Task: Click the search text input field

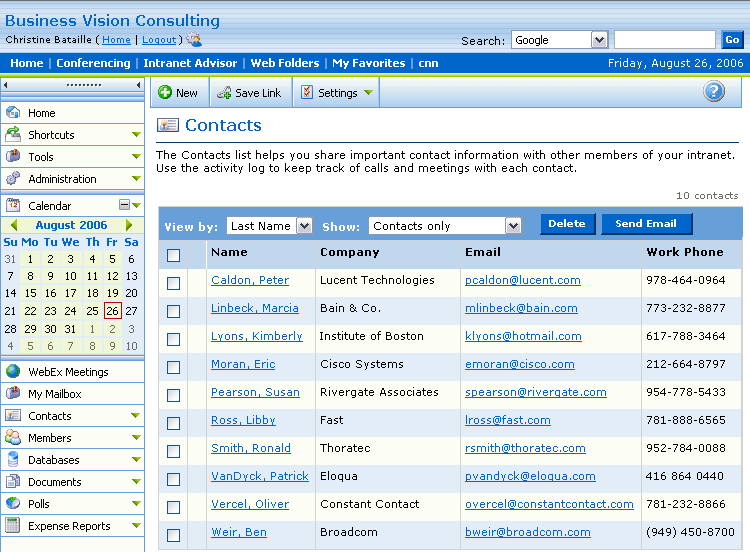Action: pyautogui.click(x=665, y=40)
